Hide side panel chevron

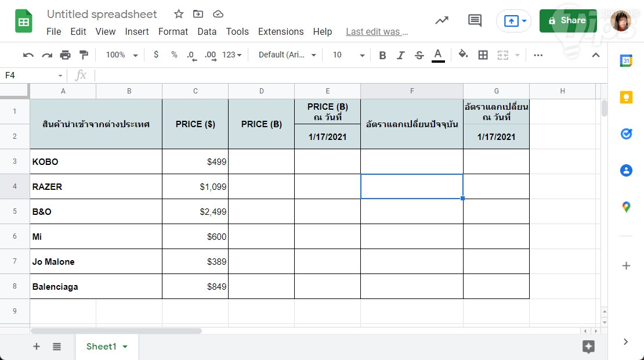tap(625, 341)
